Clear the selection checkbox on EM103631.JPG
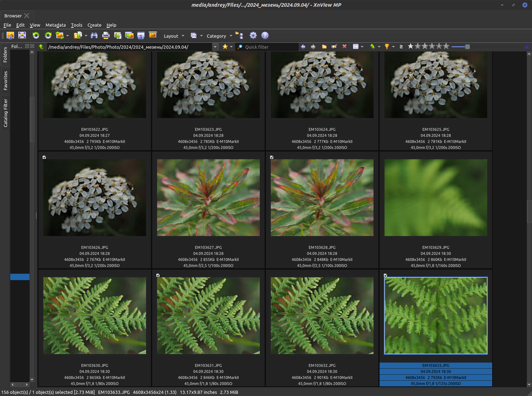532x396 pixels. pos(158,275)
